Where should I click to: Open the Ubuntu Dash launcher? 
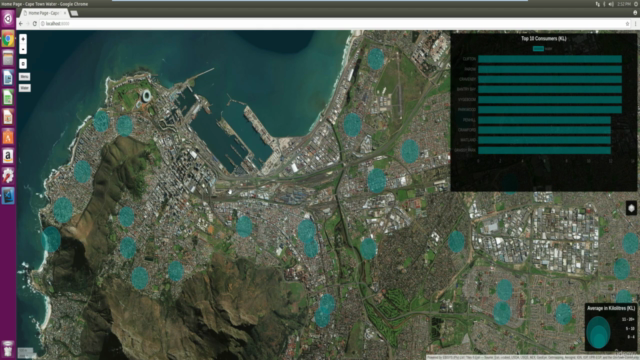pyautogui.click(x=8, y=18)
